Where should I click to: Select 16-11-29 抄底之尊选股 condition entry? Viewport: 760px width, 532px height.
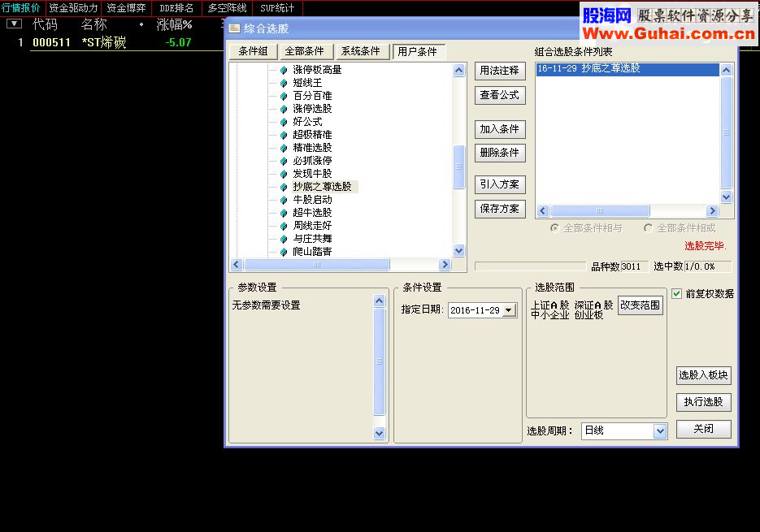(x=628, y=69)
